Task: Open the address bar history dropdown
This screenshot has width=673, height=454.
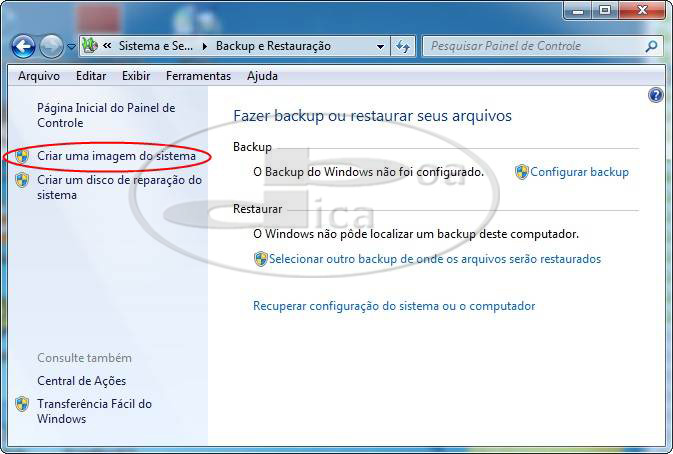Action: pyautogui.click(x=380, y=46)
